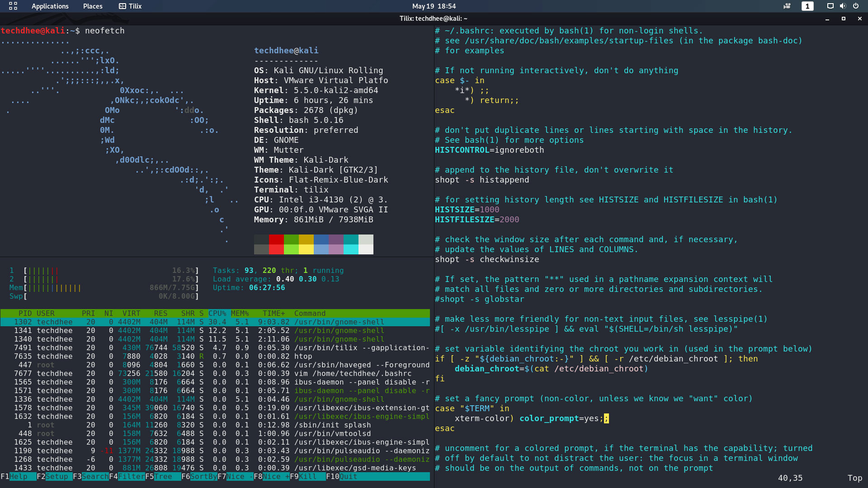Select htop process row PID 1302 gnome-shell
Image resolution: width=868 pixels, height=488 pixels.
coord(215,322)
